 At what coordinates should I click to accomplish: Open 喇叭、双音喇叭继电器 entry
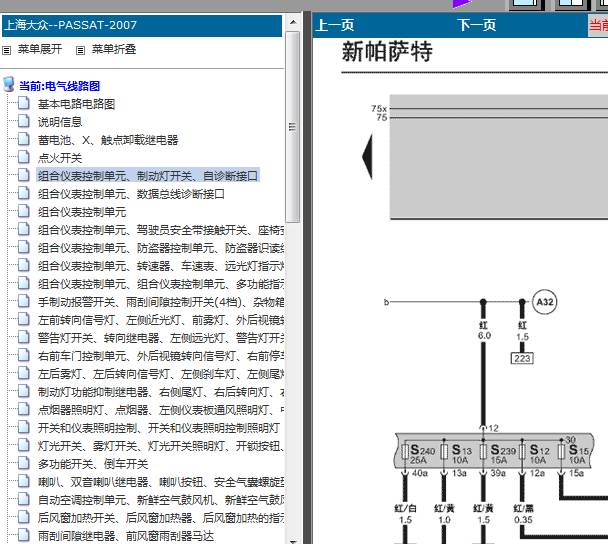[x=161, y=482]
